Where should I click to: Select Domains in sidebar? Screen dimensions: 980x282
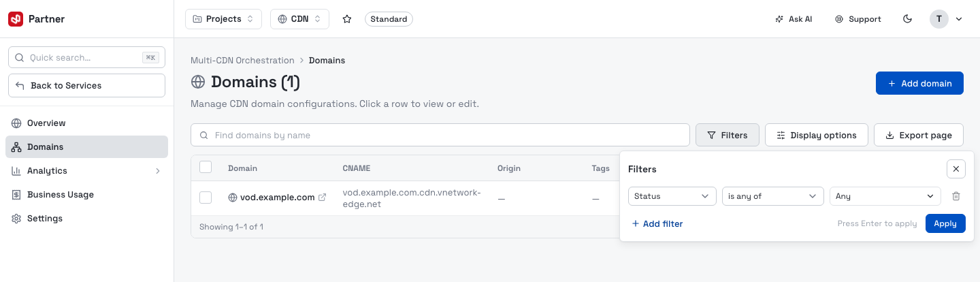click(x=86, y=147)
